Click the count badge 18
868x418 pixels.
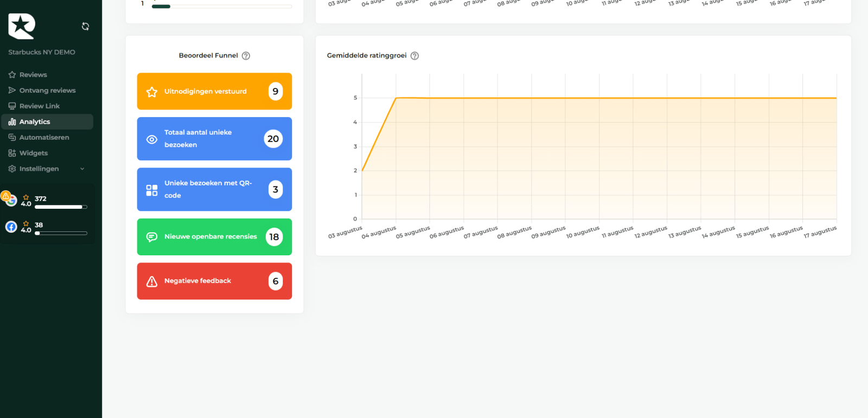(274, 237)
